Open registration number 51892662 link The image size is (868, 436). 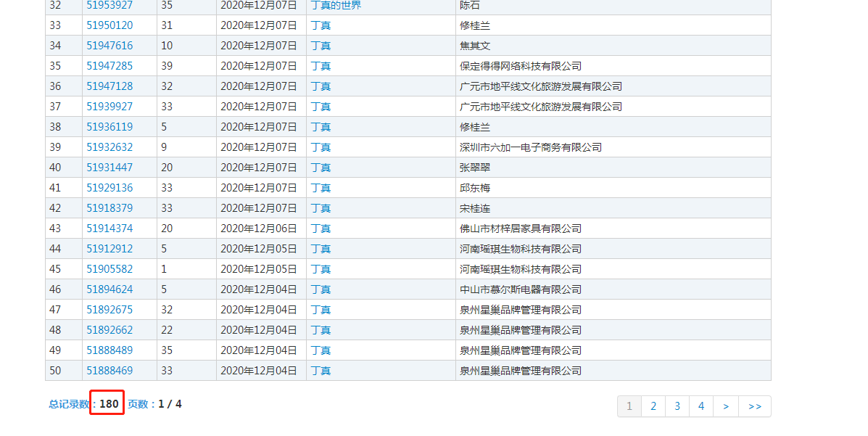tap(109, 330)
